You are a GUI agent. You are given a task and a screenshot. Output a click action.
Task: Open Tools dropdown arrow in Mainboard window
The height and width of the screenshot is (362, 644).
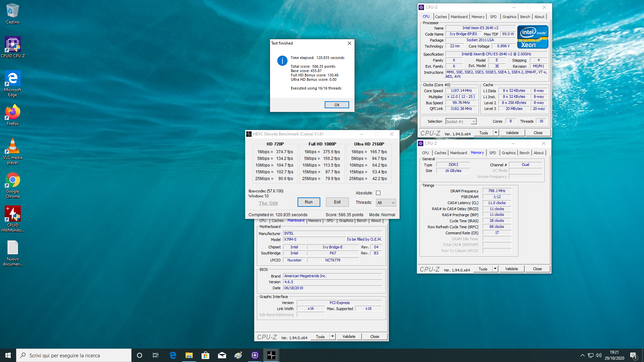tap(332, 337)
